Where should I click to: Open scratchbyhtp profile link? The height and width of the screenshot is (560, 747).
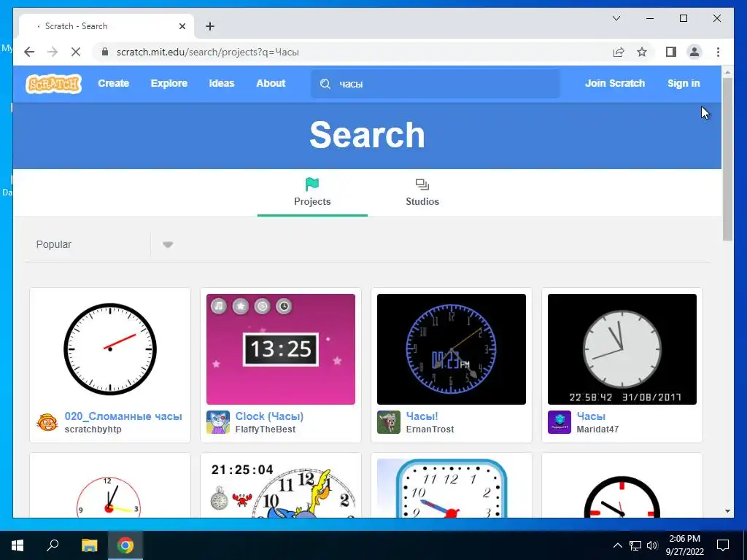point(93,429)
